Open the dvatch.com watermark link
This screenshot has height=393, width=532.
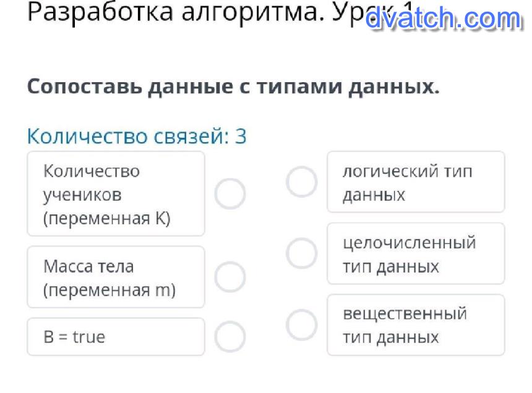443,19
